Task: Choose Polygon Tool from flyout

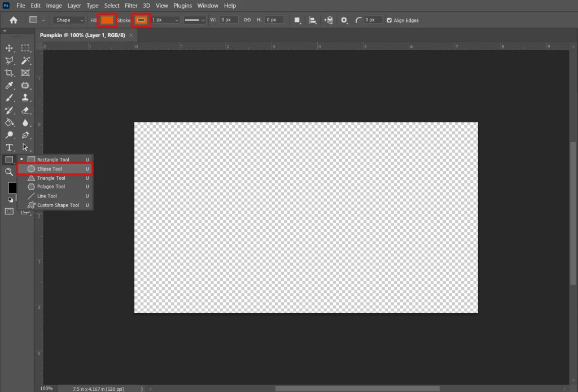Action: [x=55, y=187]
